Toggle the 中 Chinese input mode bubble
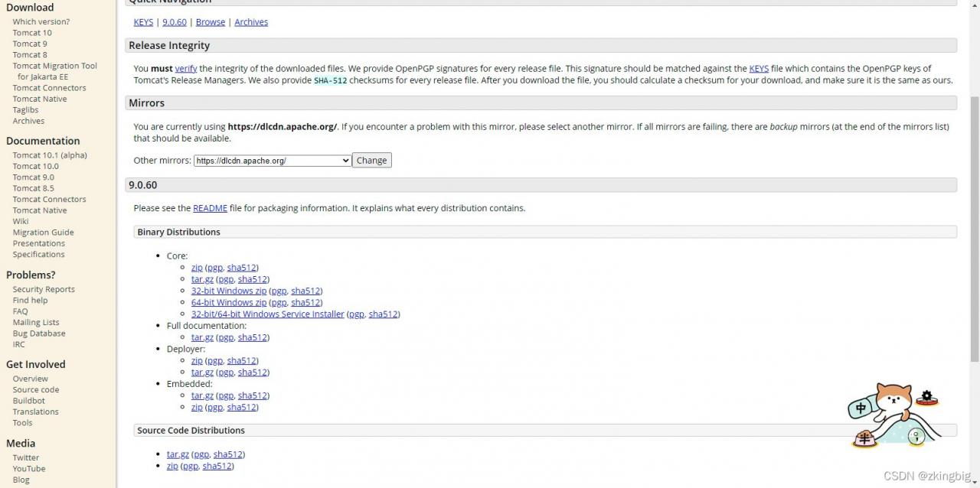 pos(861,408)
